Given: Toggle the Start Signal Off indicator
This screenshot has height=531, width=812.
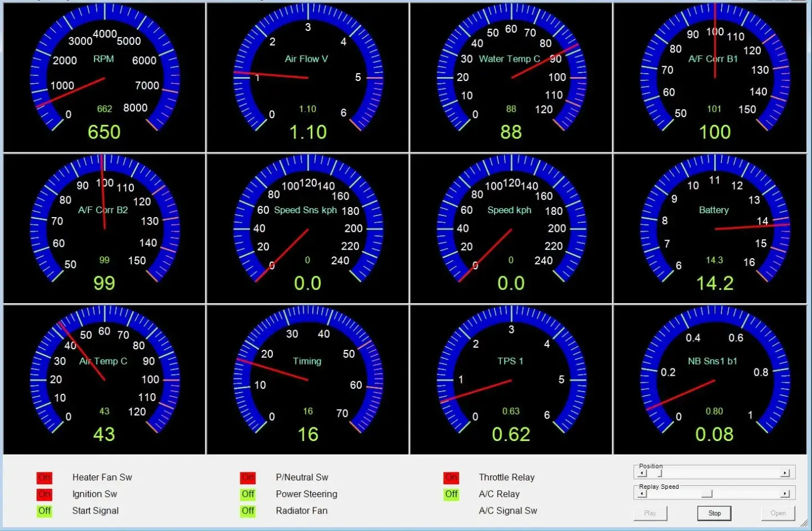Looking at the screenshot, I should pos(44,511).
